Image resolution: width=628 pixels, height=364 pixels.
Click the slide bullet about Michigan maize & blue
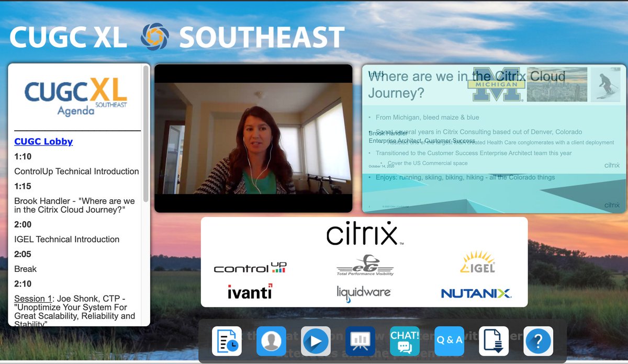click(428, 117)
